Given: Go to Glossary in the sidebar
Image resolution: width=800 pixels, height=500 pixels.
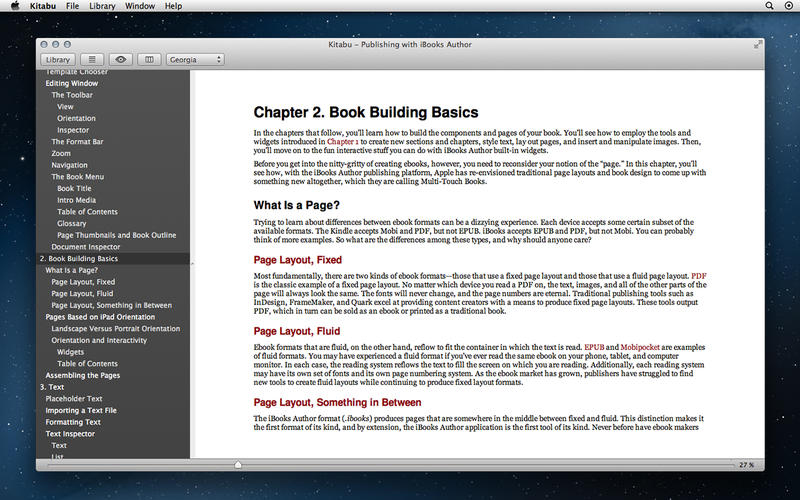Looking at the screenshot, I should (71, 224).
